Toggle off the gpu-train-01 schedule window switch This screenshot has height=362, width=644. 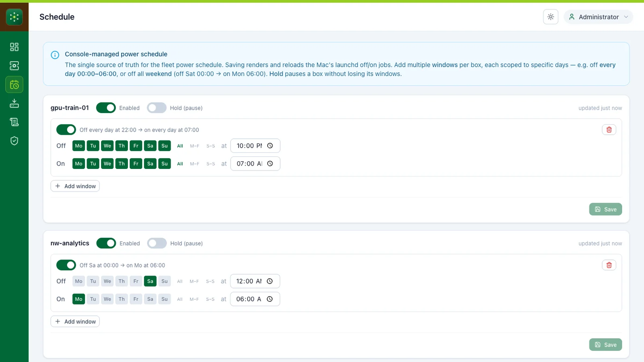[x=66, y=130]
